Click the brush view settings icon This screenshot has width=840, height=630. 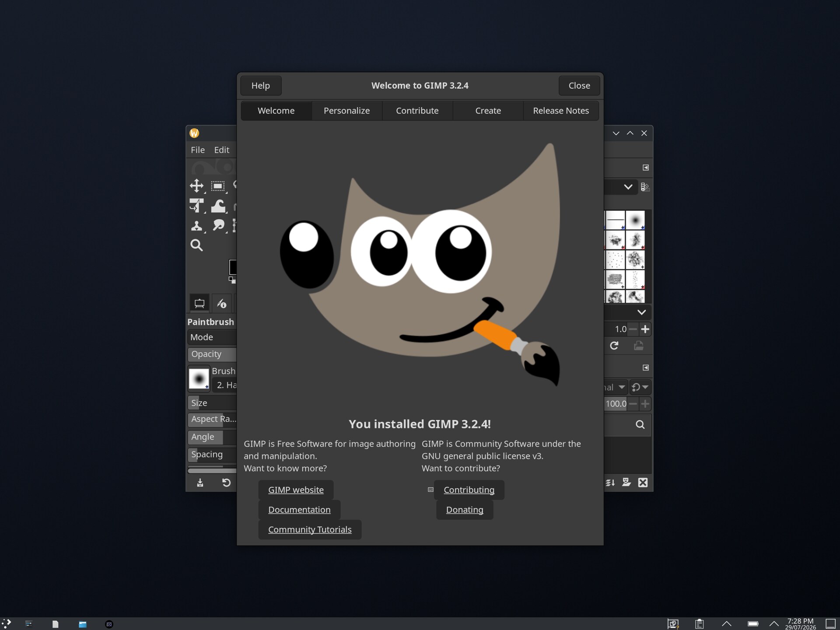[x=645, y=187]
